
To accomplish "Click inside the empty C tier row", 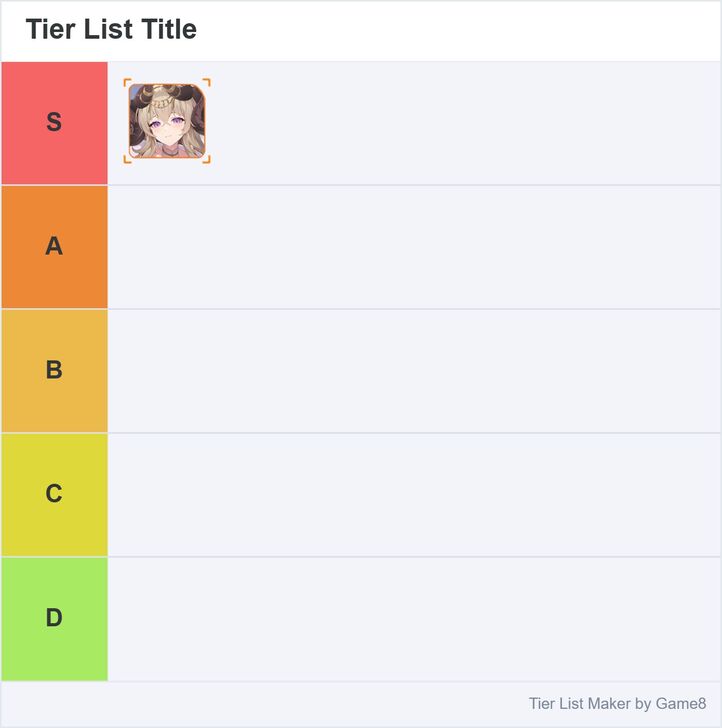I will click(x=414, y=495).
